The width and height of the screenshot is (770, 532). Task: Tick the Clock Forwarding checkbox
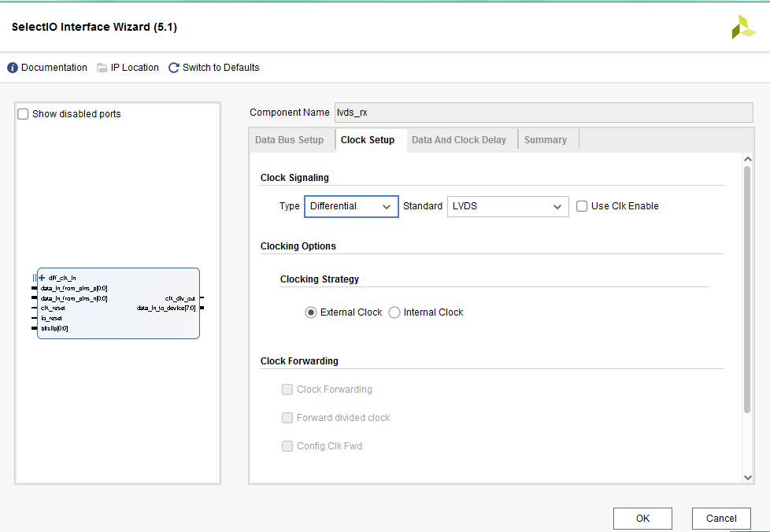[287, 390]
